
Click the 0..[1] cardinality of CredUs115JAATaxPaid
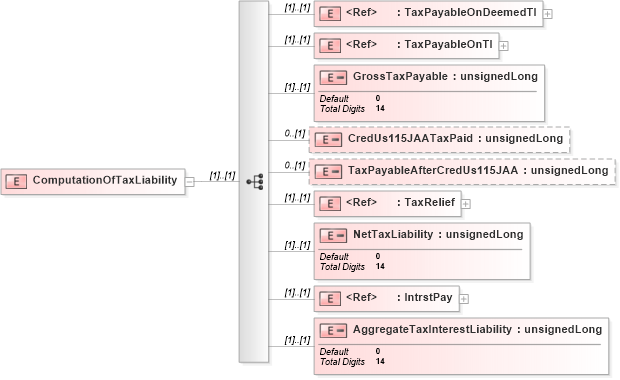(x=295, y=134)
